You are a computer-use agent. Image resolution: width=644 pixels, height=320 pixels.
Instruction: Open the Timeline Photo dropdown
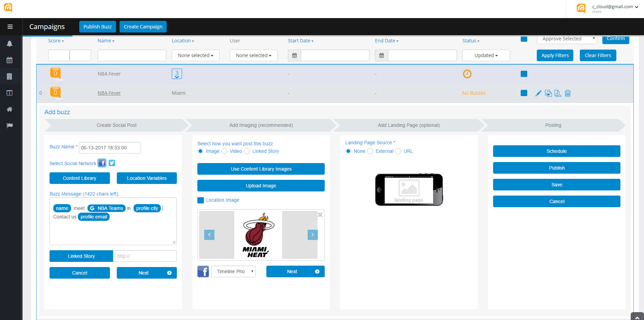coord(233,271)
